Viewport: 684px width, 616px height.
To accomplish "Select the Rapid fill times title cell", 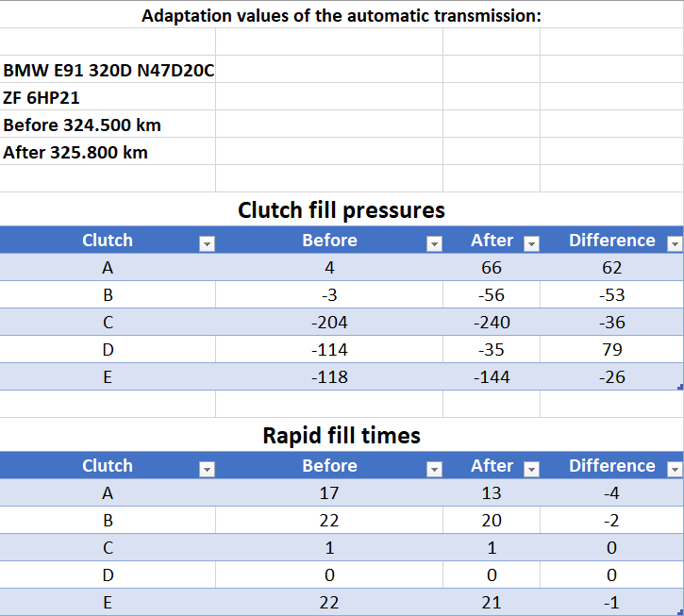I will coord(341,435).
